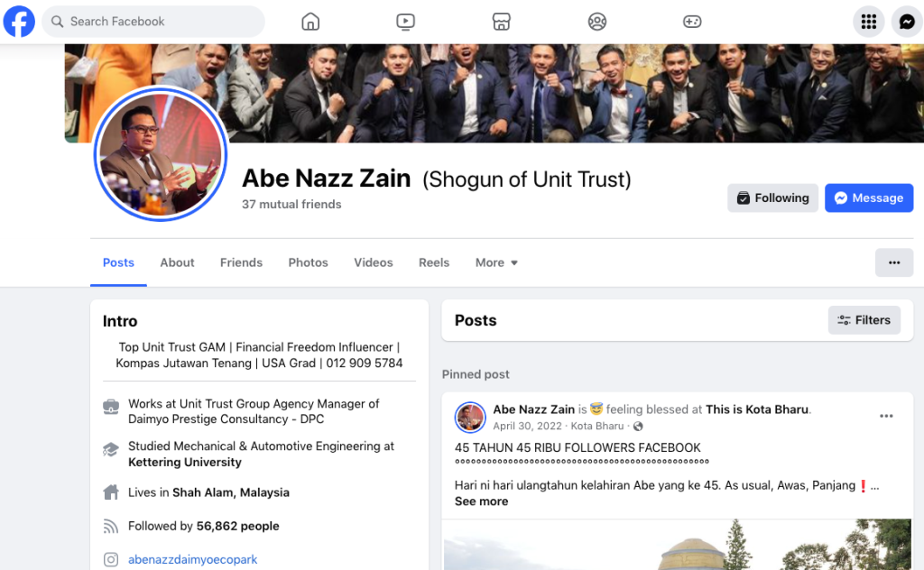Go to the Home feed icon
The width and height of the screenshot is (924, 570).
coord(310,22)
